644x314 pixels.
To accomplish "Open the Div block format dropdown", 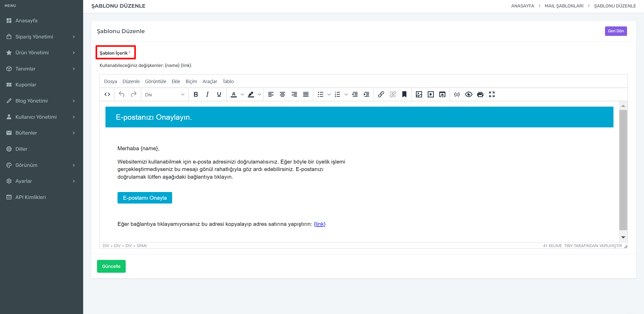I will (x=164, y=95).
